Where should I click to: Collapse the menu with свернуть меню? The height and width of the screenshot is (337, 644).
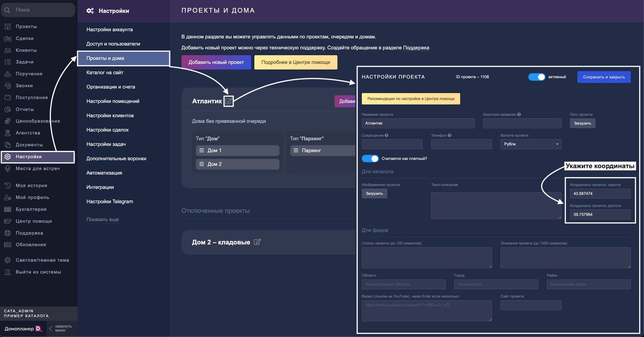(60, 329)
